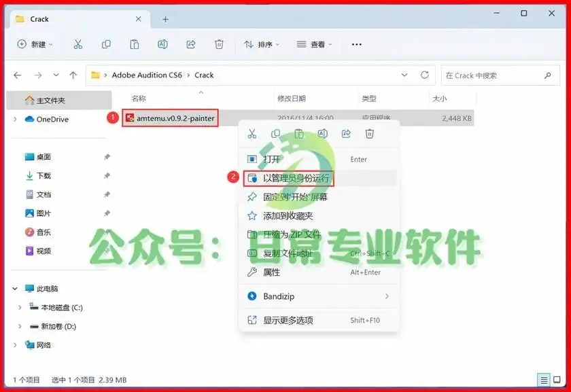Open 主文件夹 in the sidebar
Screen dimensions: 571x392
[x=59, y=101]
